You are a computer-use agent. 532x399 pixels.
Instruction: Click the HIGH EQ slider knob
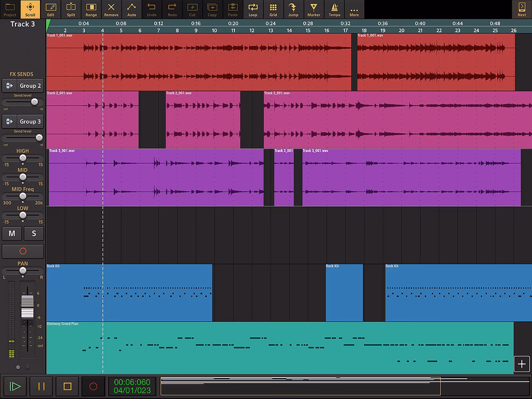point(23,159)
